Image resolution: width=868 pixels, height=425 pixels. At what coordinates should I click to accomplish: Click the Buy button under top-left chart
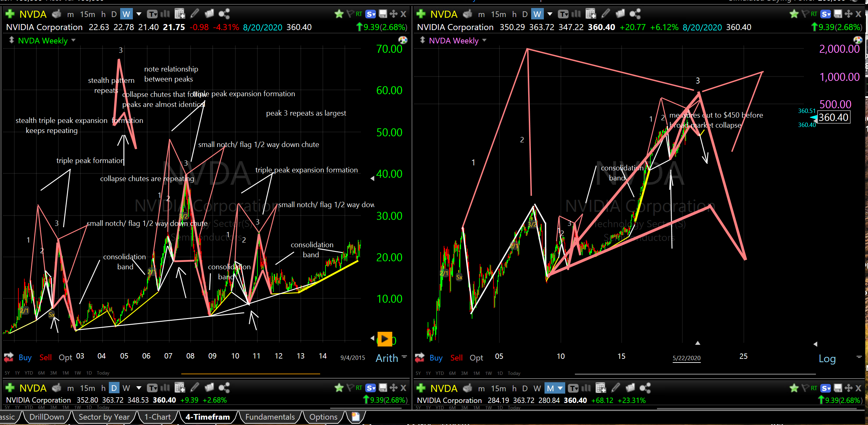25,358
